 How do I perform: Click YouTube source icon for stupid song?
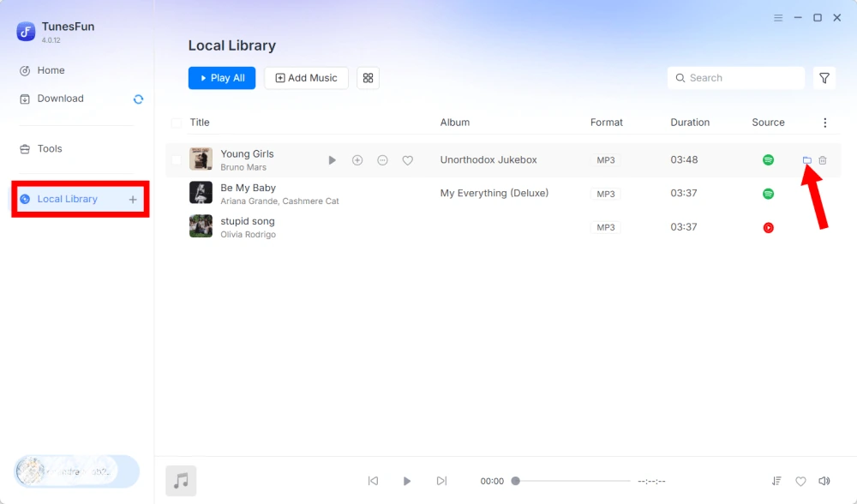[769, 227]
